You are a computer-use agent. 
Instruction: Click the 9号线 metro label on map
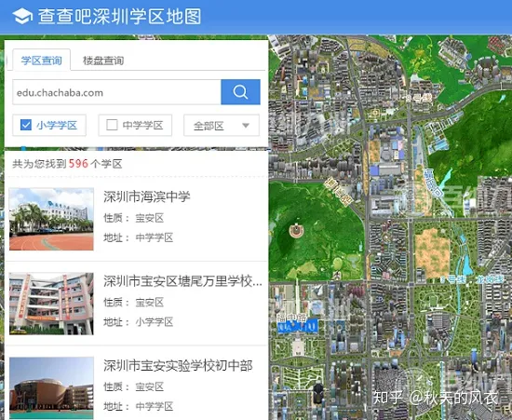point(419,98)
